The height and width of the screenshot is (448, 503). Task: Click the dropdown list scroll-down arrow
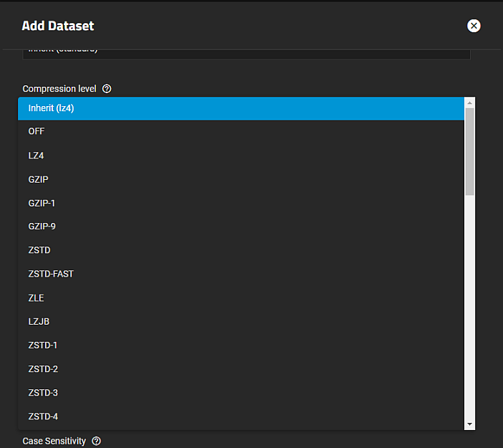(470, 424)
